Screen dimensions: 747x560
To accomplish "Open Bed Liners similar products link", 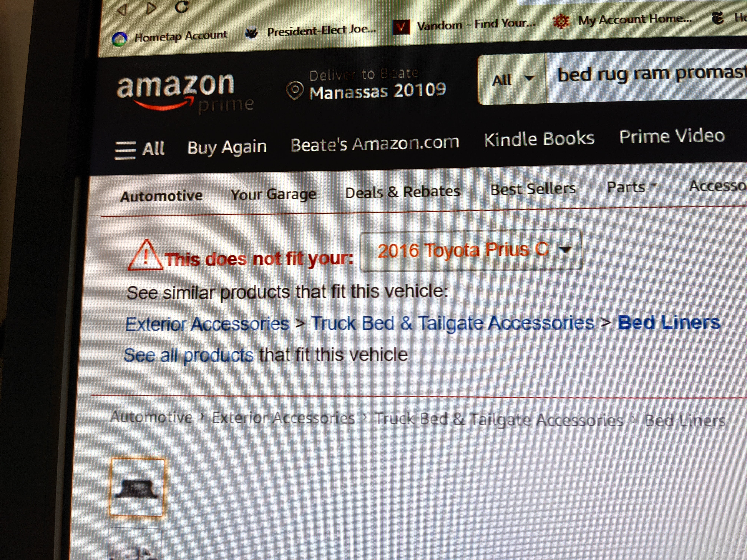I will [669, 322].
